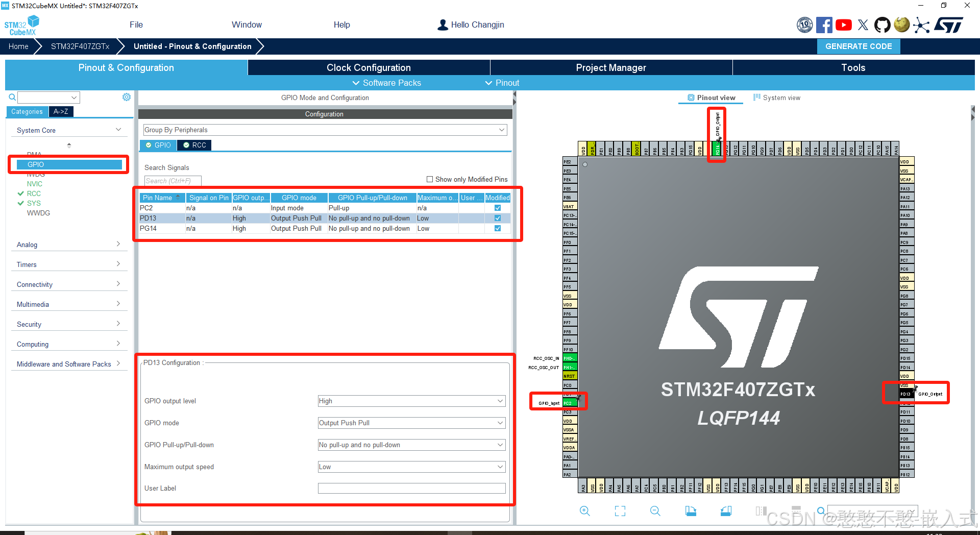980x535 pixels.
Task: Open the Window menu
Action: tap(247, 25)
